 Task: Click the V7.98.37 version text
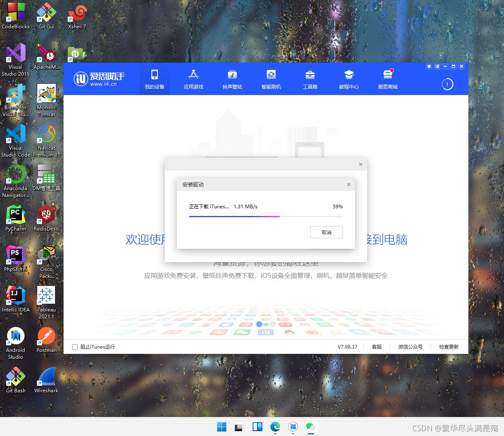[x=347, y=347]
